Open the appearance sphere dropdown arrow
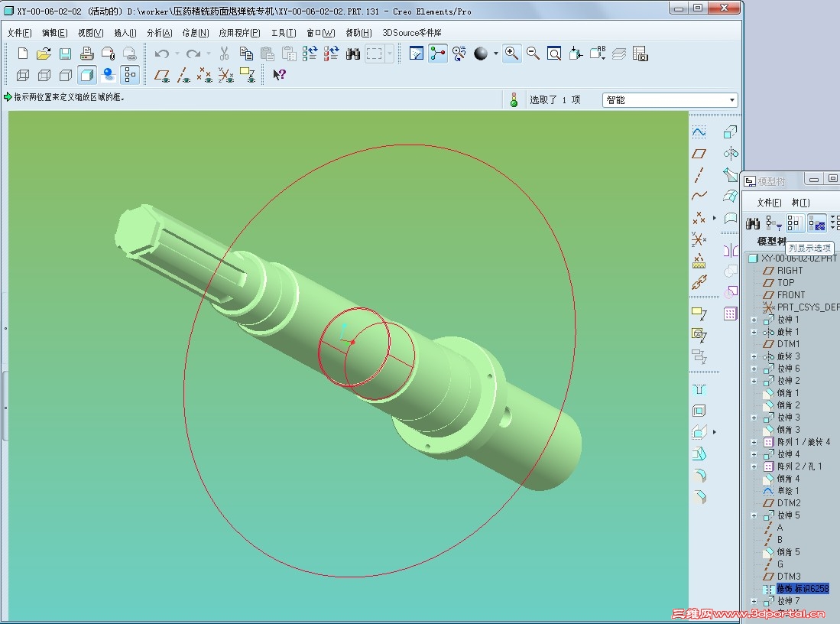 pyautogui.click(x=495, y=54)
